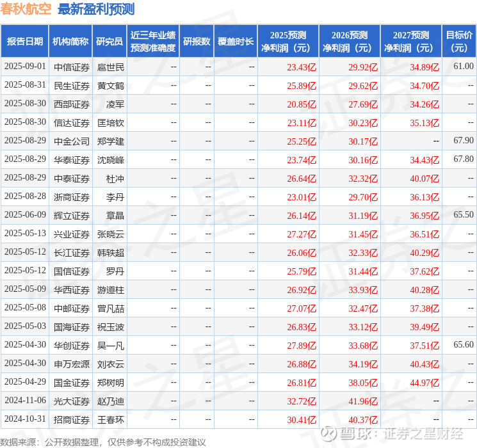Click 浙商证券 institution cell
The image size is (477, 448).
[72, 197]
